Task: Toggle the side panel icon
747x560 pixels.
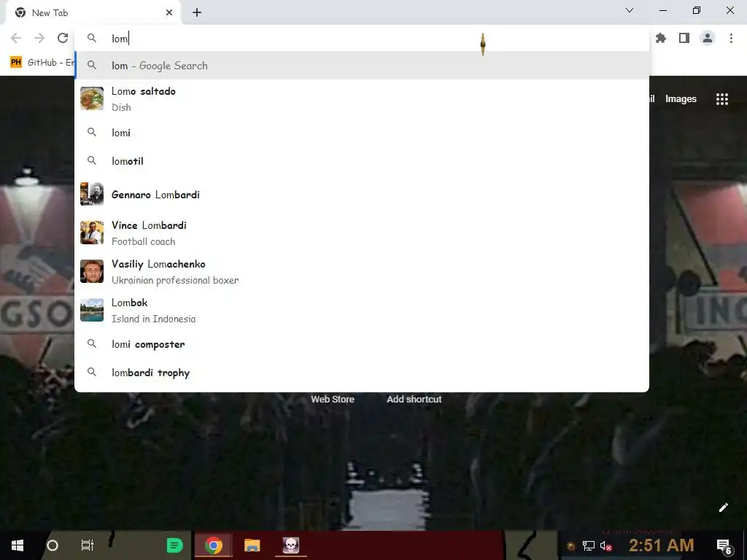Action: pos(684,38)
